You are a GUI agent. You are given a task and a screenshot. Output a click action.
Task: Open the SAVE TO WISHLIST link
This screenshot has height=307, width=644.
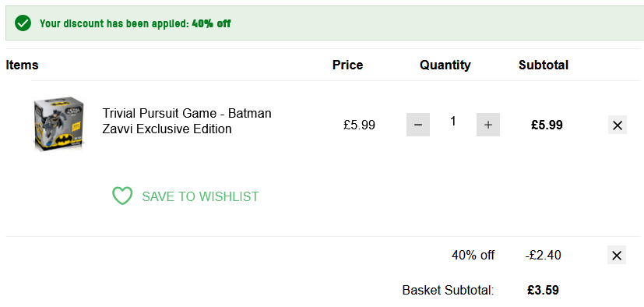tap(200, 196)
